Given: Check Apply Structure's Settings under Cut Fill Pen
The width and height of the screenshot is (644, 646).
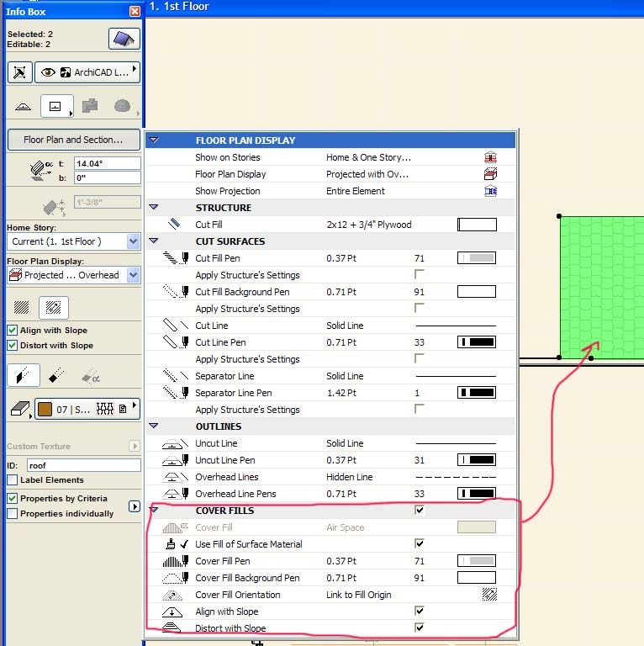Looking at the screenshot, I should pos(420,274).
